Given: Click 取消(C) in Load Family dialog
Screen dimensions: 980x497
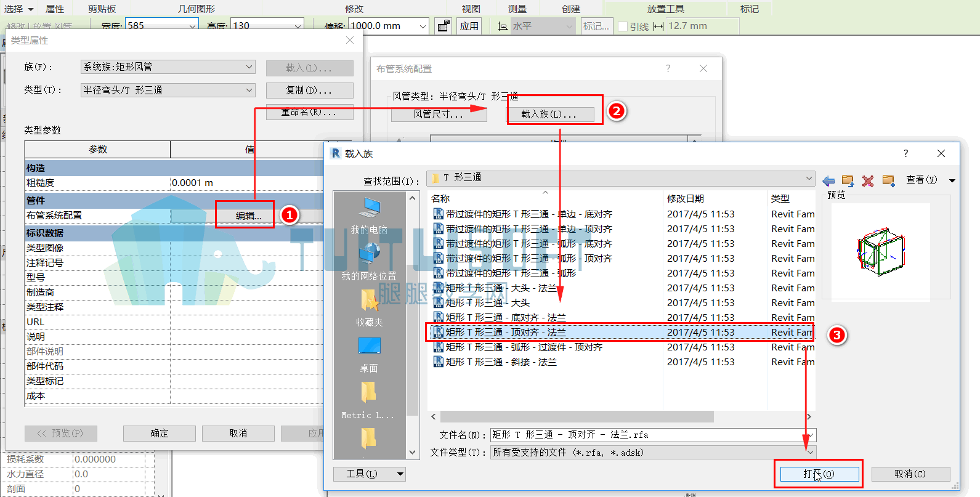Looking at the screenshot, I should (x=910, y=474).
